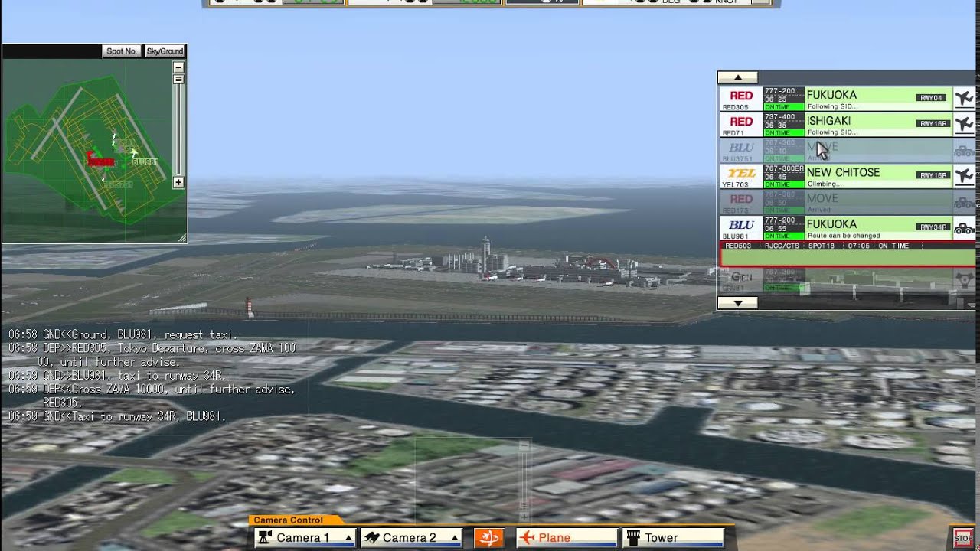
Task: Click the flight list down arrow
Action: (x=738, y=303)
